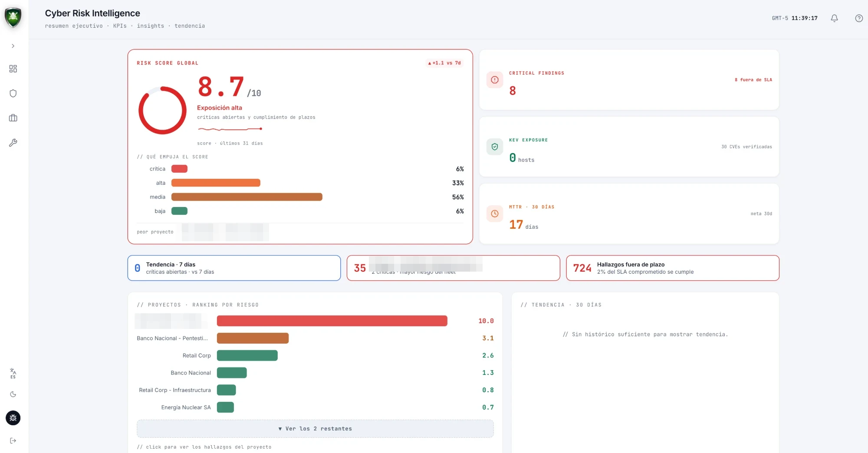Click the 2.6 score value
Screen dimensions: 868x453
(x=488, y=355)
